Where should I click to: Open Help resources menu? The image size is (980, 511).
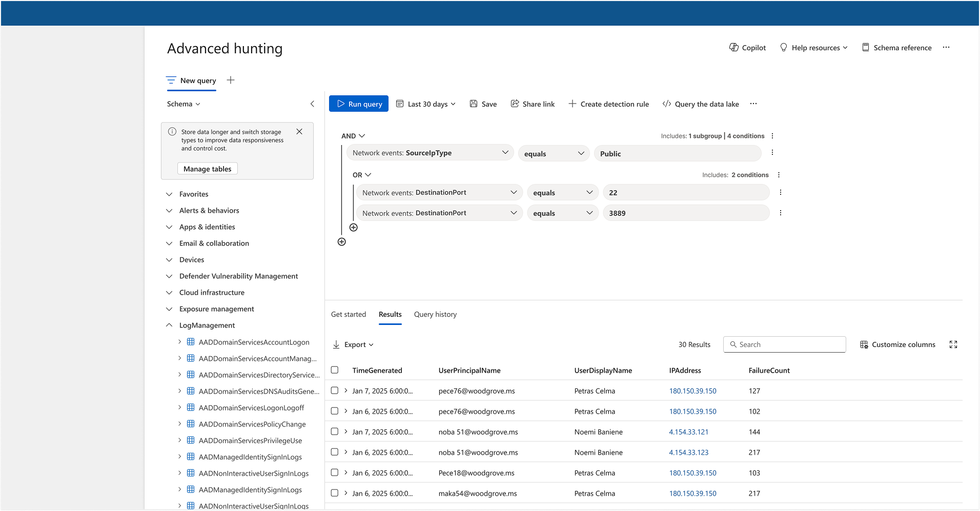[x=813, y=48]
